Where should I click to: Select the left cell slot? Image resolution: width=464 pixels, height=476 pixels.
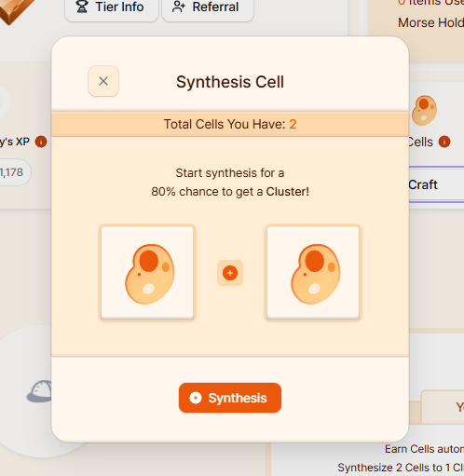(x=147, y=273)
